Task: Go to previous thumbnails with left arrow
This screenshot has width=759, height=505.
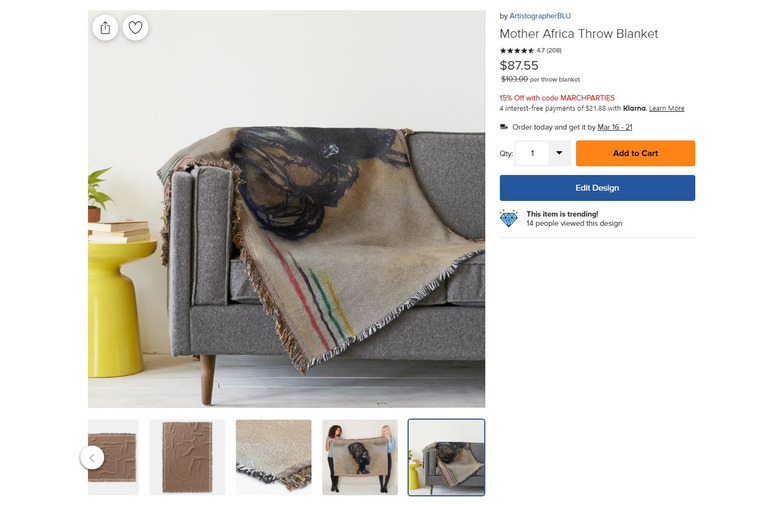Action: pyautogui.click(x=92, y=458)
